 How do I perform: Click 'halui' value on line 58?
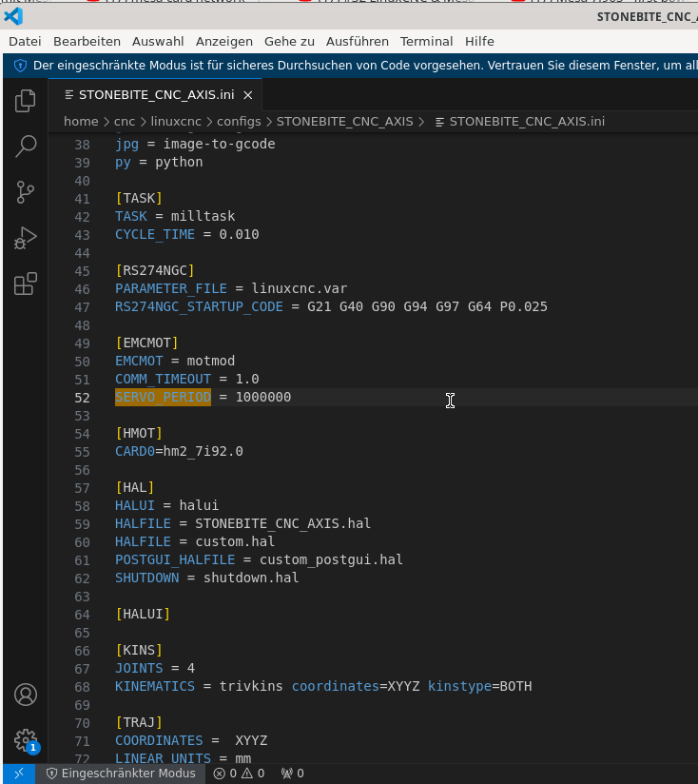point(199,505)
